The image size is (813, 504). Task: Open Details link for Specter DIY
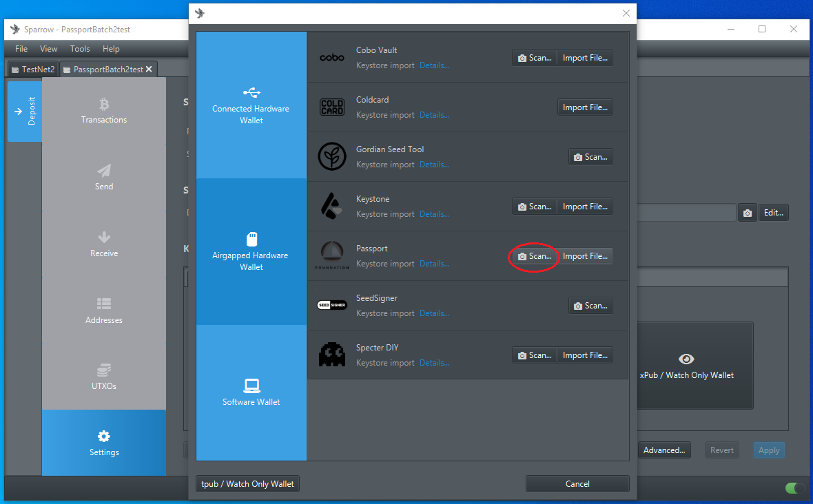pyautogui.click(x=435, y=363)
